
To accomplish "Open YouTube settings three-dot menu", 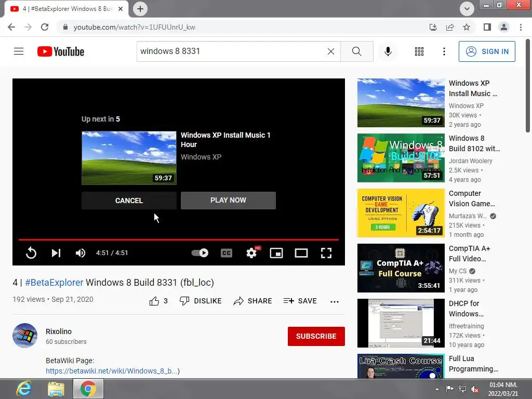I will [444, 51].
